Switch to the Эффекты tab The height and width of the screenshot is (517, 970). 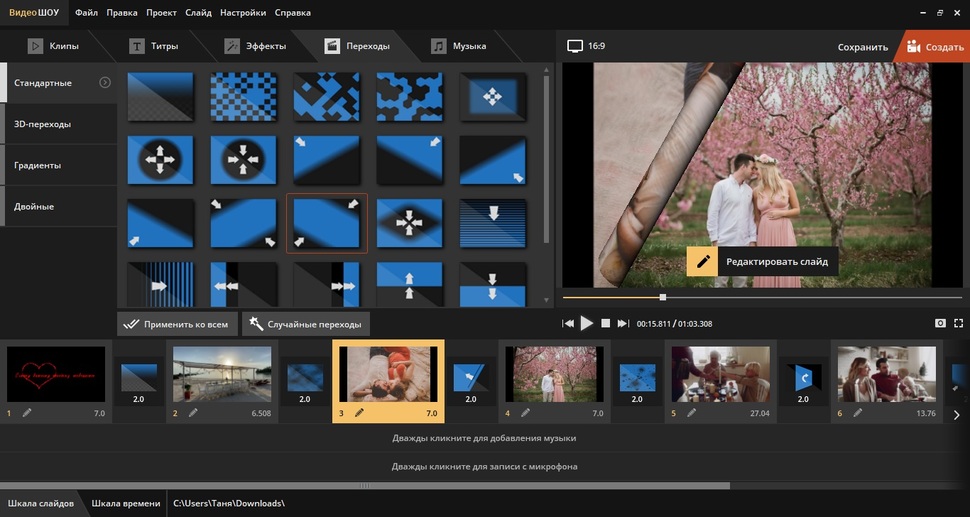click(255, 46)
